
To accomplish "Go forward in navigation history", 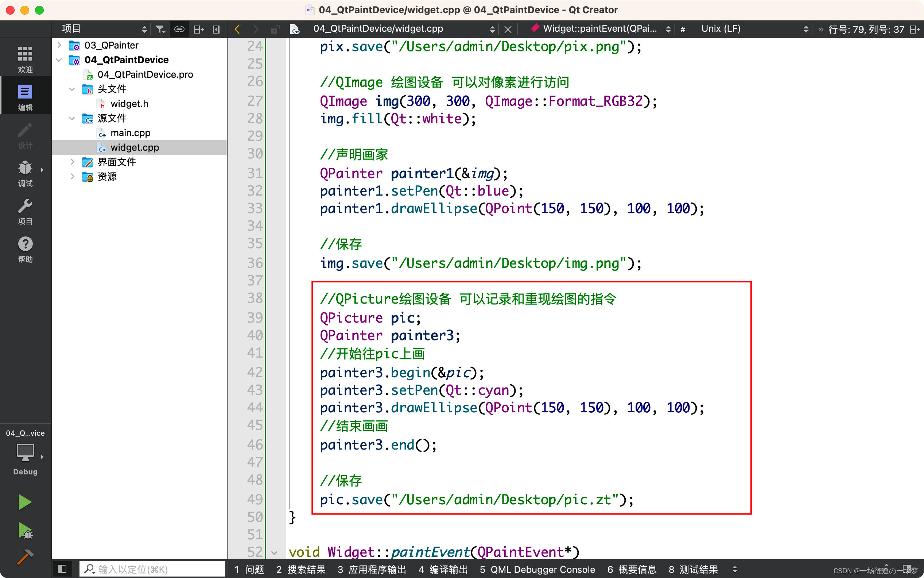I will [256, 29].
